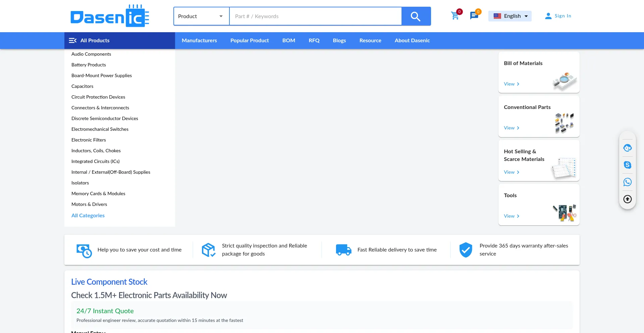Click the Part # / Keywords search field
Image resolution: width=644 pixels, height=333 pixels.
(x=315, y=16)
